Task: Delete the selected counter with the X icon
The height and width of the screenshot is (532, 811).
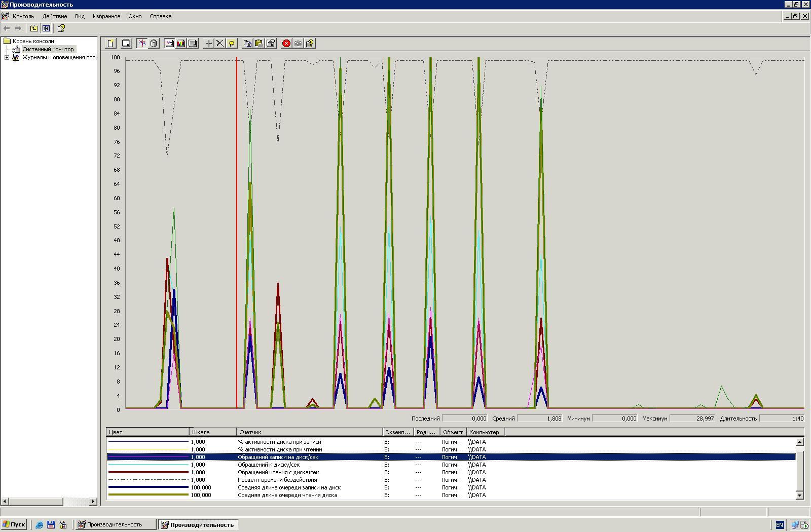Action: [220, 44]
